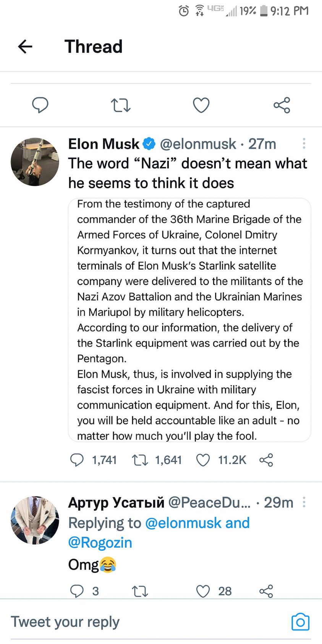322x644 pixels.
Task: Tap the top retweet icon
Action: 121,105
